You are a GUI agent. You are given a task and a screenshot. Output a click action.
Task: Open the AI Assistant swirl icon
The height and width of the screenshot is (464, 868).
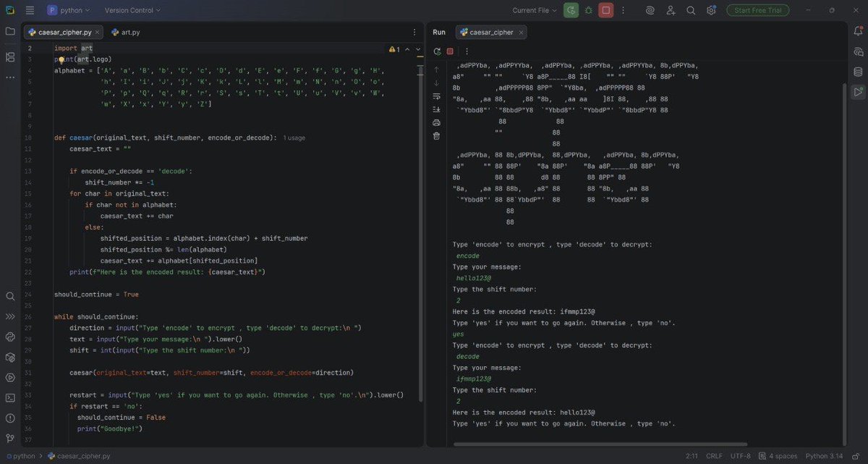click(x=650, y=10)
